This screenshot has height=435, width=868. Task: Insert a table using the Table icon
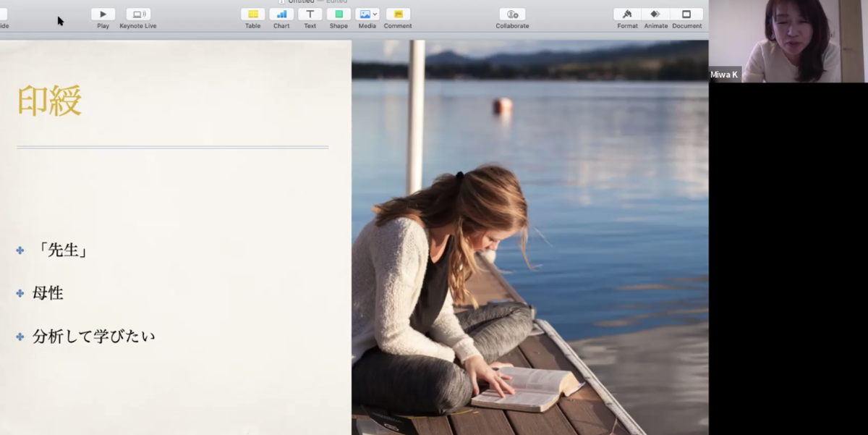point(252,14)
